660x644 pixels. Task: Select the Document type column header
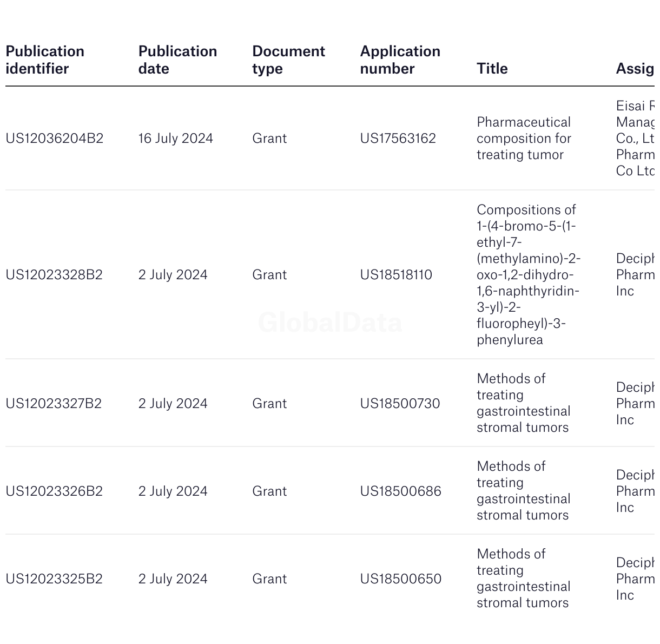[x=288, y=60]
